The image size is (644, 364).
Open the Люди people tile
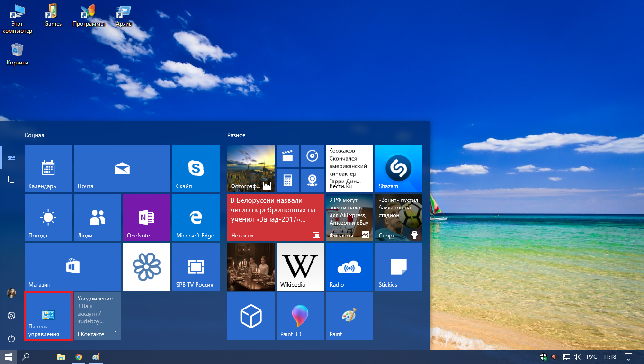tap(98, 218)
